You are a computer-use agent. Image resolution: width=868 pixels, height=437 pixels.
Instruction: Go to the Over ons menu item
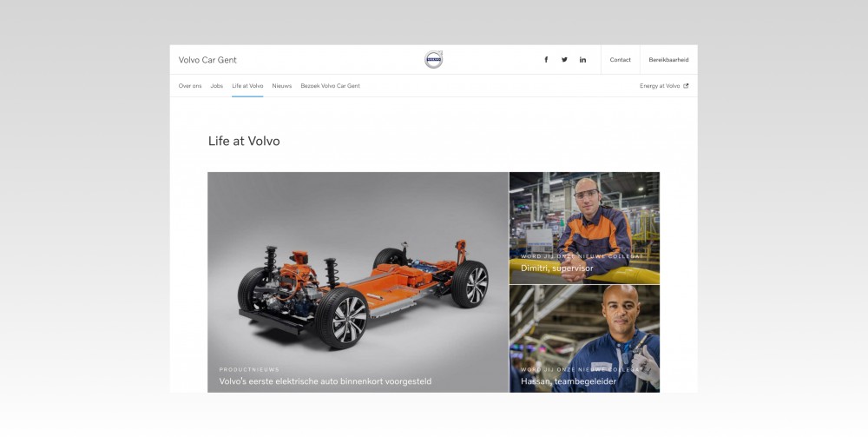click(190, 86)
